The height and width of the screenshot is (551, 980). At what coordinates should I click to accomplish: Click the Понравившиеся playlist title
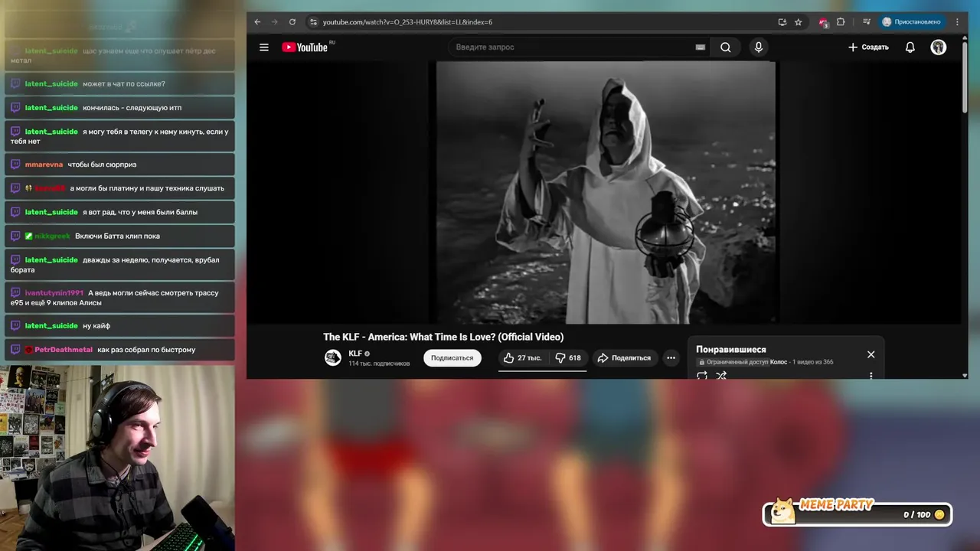[x=731, y=350]
